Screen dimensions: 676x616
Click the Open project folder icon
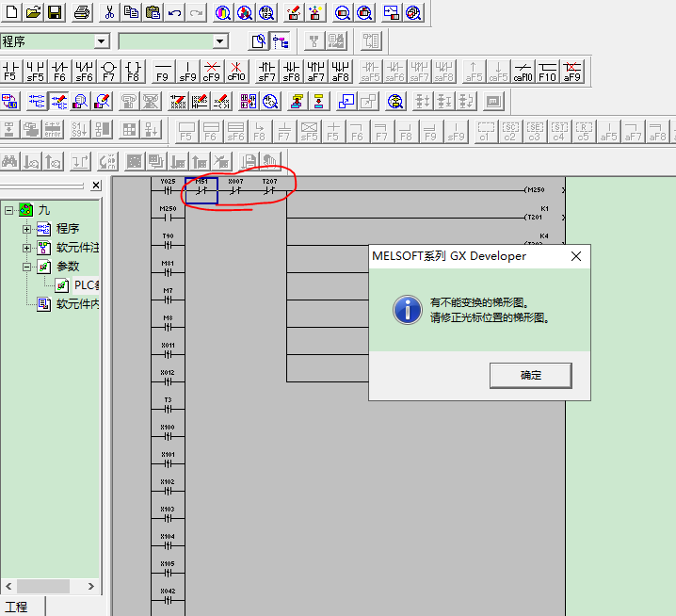pos(33,12)
